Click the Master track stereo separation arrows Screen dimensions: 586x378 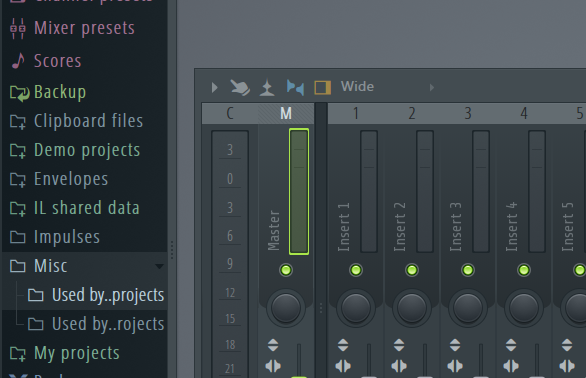click(273, 366)
